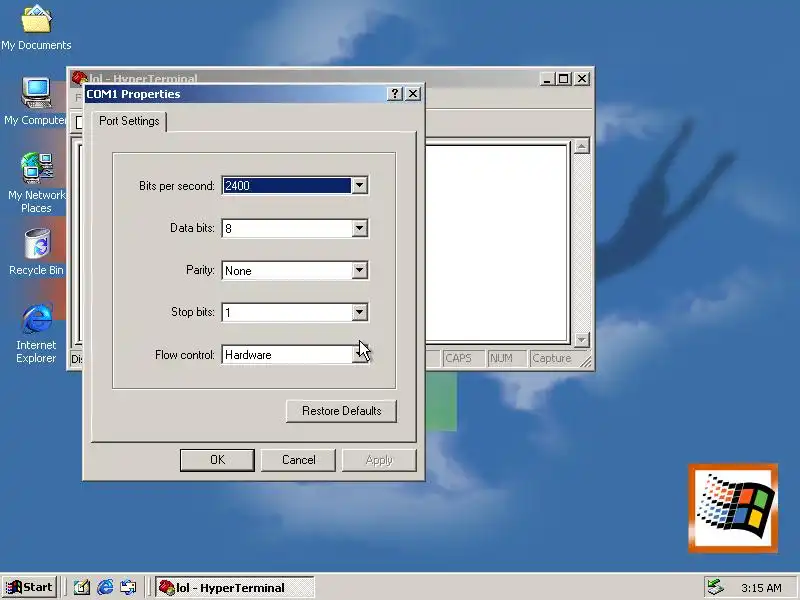Image resolution: width=800 pixels, height=600 pixels.
Task: Click the help question mark in COM1 Properties
Action: (x=394, y=94)
